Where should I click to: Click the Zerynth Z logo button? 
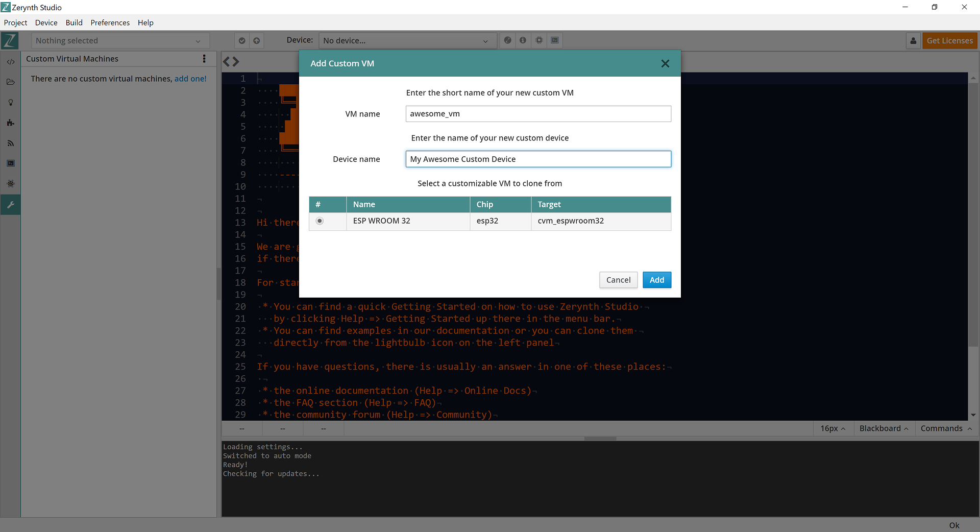[10, 40]
